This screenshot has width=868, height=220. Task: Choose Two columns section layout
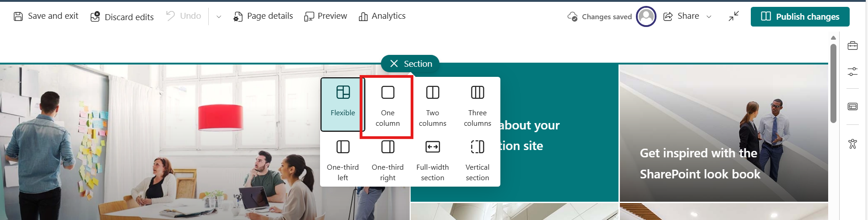[x=433, y=106]
